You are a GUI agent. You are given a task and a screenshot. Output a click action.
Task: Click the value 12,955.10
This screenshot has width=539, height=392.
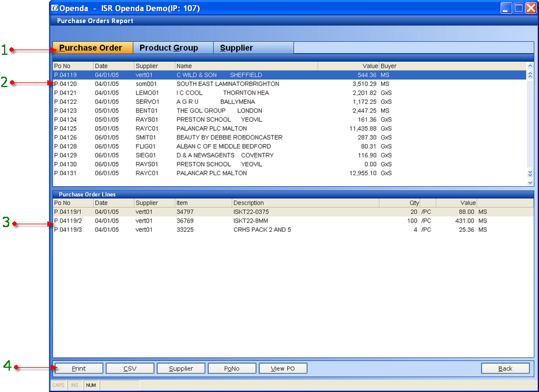[363, 174]
